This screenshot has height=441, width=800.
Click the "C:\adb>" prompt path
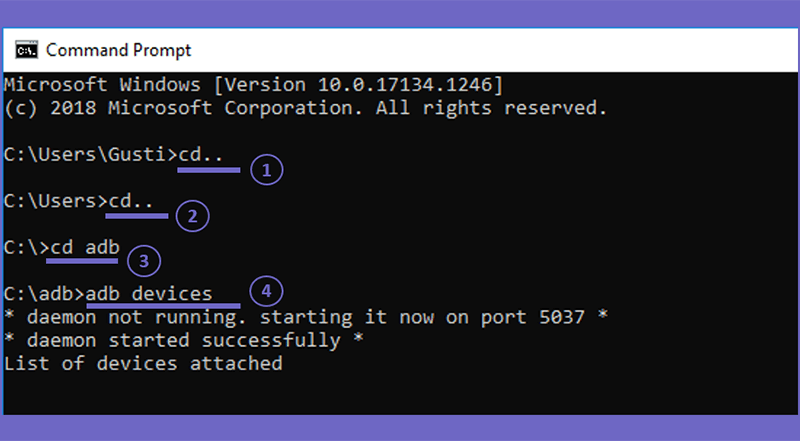click(44, 294)
